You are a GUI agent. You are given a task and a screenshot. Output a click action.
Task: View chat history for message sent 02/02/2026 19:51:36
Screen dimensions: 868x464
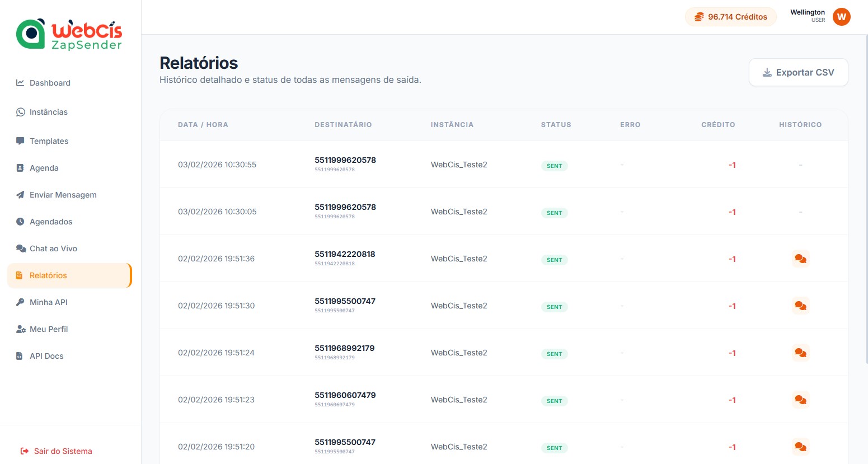800,259
